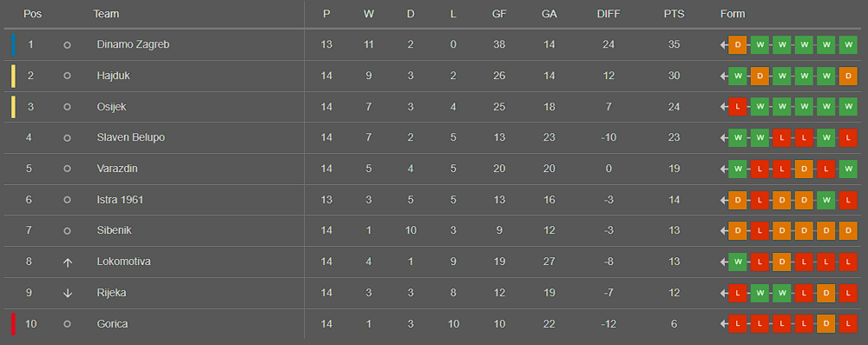
Task: Click Varazdin's orange D form badge
Action: [x=804, y=169]
